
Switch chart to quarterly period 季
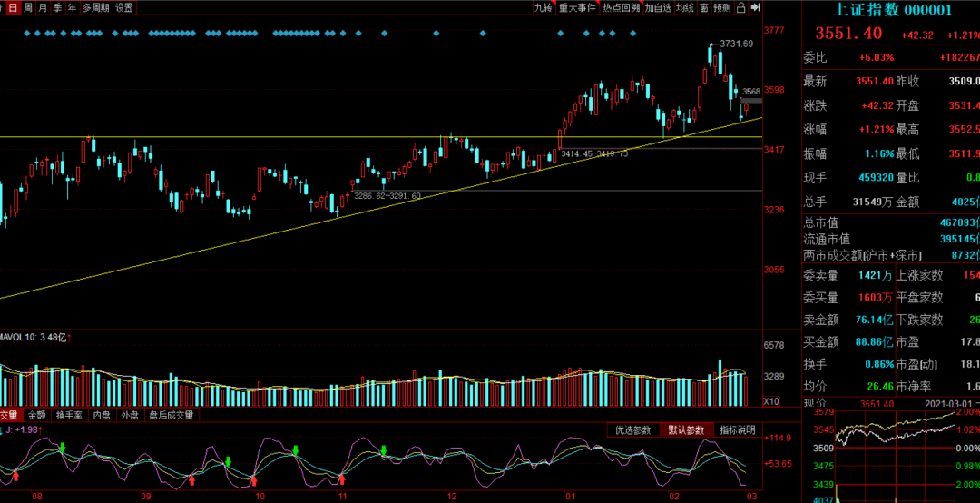[57, 7]
